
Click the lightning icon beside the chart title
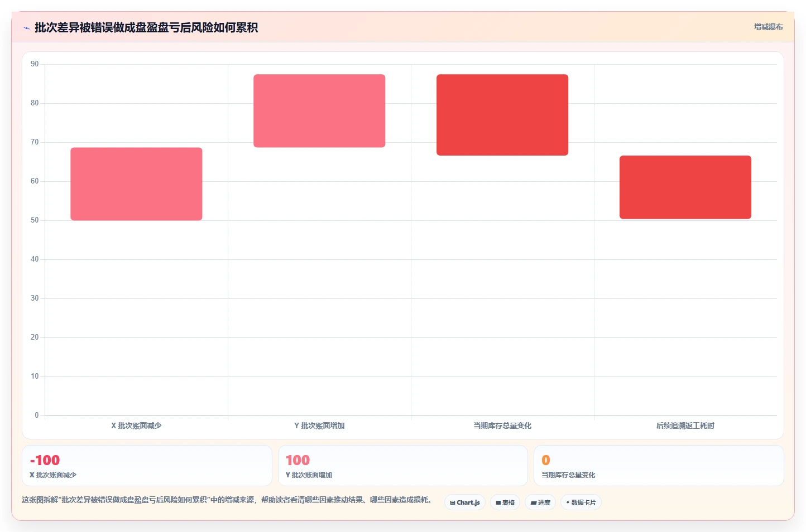pos(26,28)
